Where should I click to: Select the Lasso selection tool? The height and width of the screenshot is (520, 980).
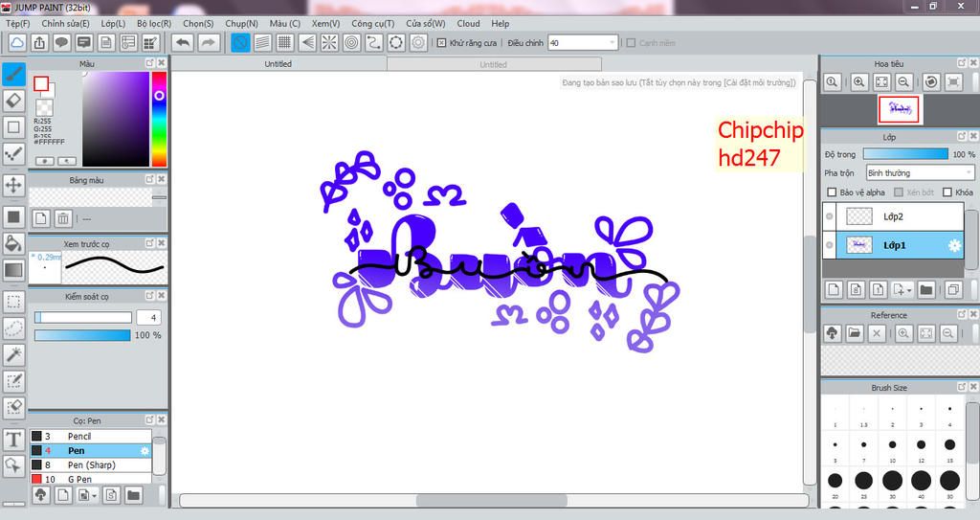pos(13,328)
